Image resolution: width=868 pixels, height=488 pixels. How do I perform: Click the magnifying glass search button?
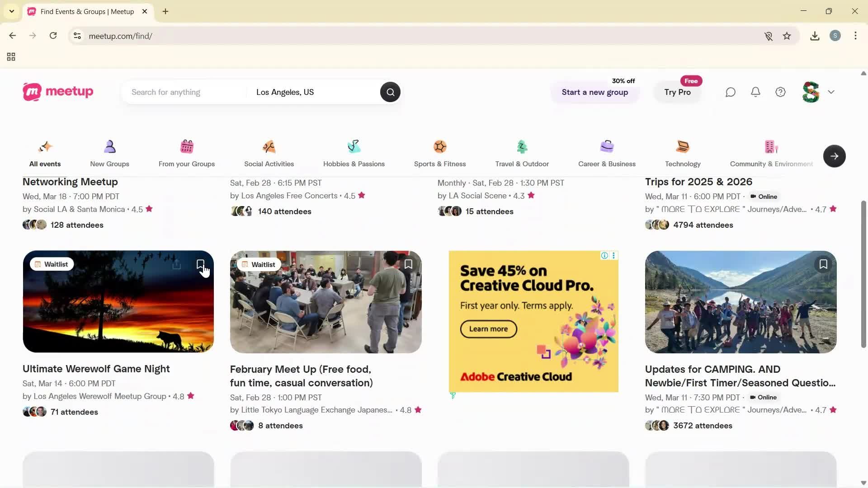click(x=390, y=92)
